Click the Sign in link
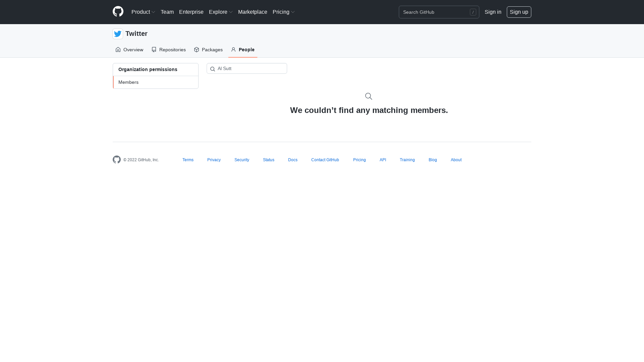The image size is (644, 362). tap(493, 12)
